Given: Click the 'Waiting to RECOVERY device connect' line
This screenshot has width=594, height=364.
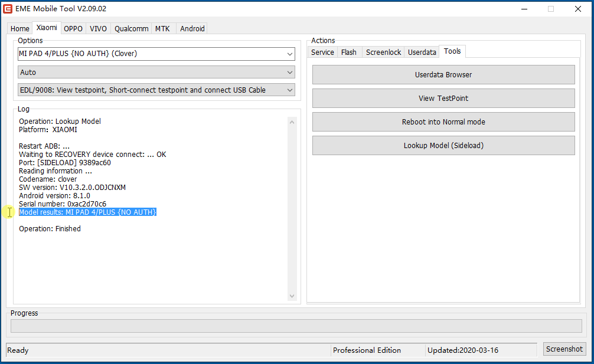Looking at the screenshot, I should (93, 155).
